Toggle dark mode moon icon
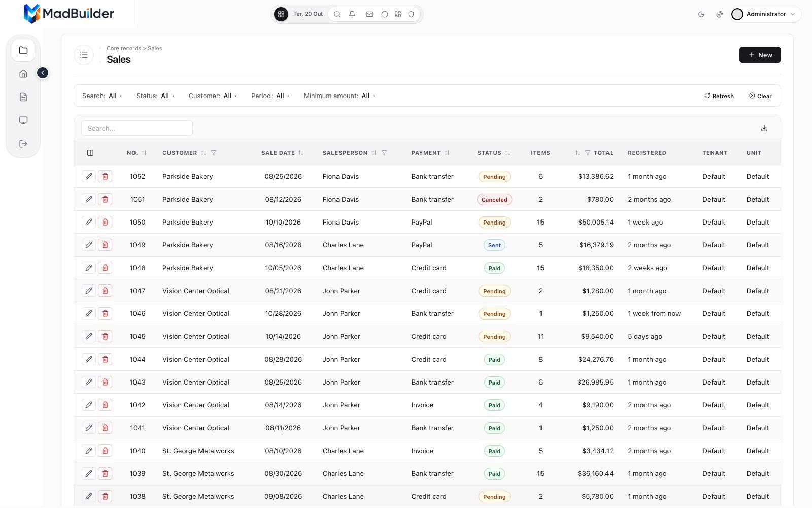Image resolution: width=812 pixels, height=508 pixels. pos(701,14)
